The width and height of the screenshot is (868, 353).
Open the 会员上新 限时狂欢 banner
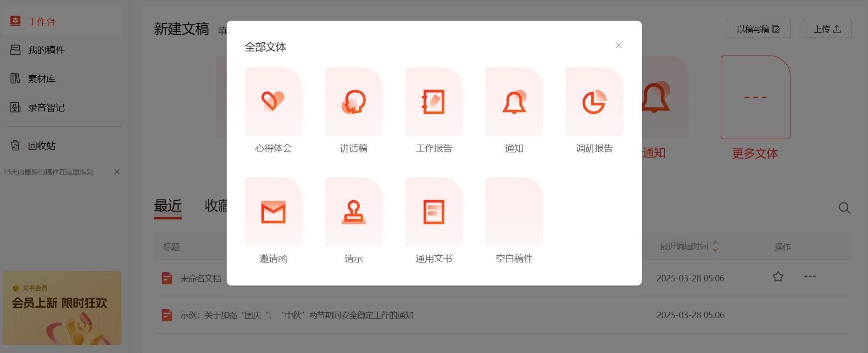point(62,308)
